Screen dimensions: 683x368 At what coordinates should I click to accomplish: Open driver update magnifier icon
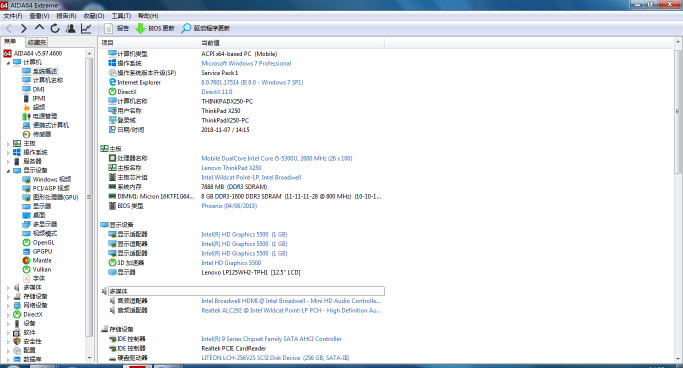point(186,28)
